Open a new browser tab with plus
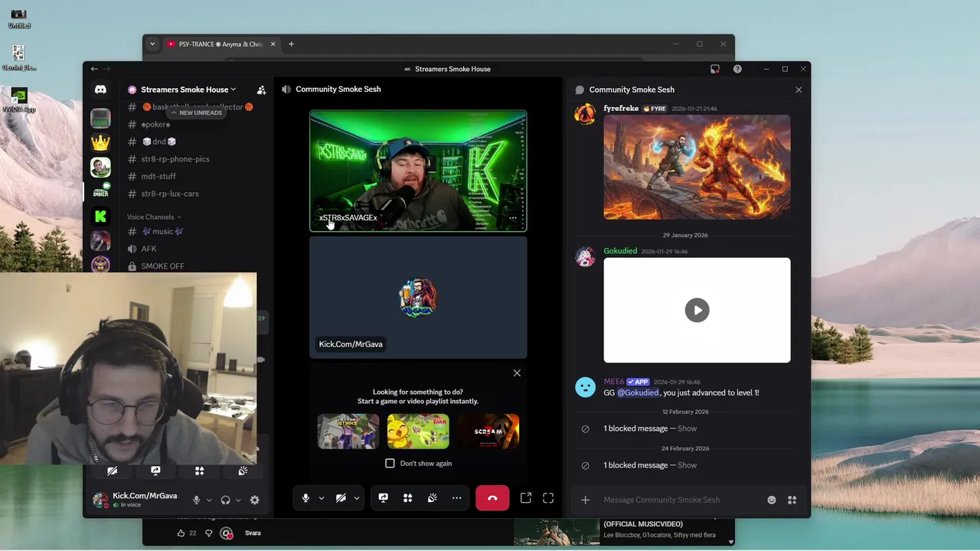This screenshot has width=980, height=551. point(291,44)
